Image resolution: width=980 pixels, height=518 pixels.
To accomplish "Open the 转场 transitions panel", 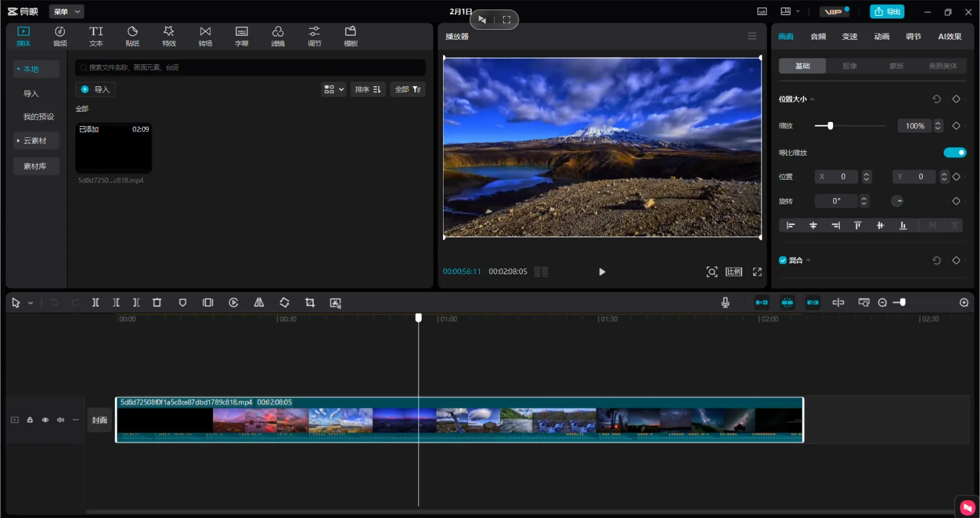I will point(205,36).
